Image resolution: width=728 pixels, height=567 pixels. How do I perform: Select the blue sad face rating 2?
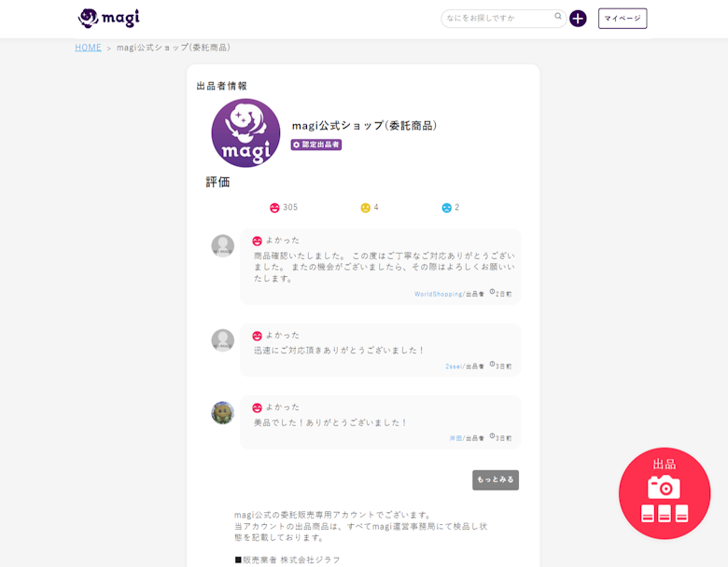click(x=447, y=207)
